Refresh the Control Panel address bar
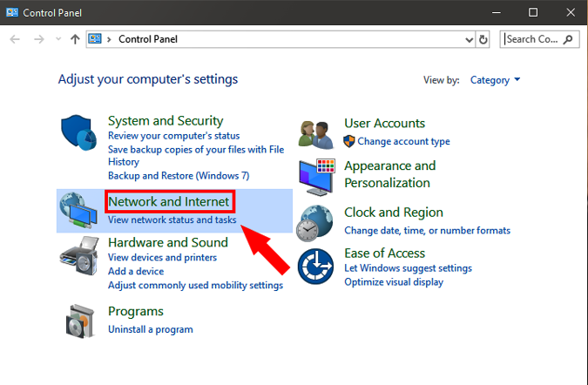The height and width of the screenshot is (385, 588). pyautogui.click(x=484, y=39)
